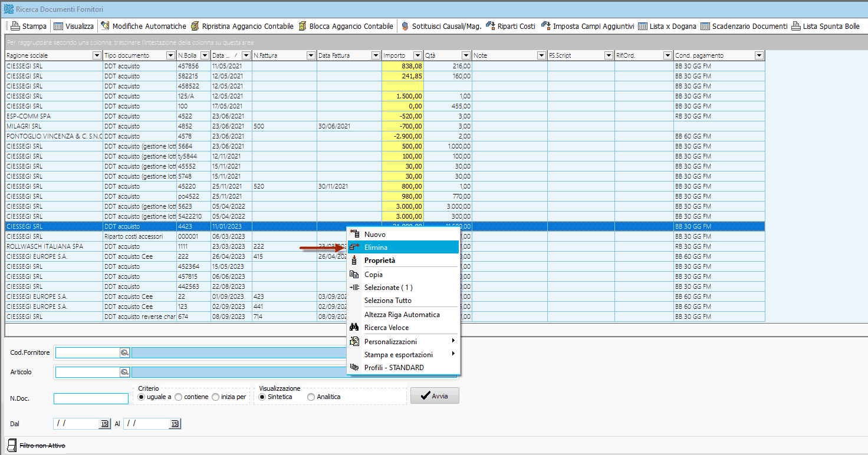
Task: Open Tipo documento column filter dropdown
Action: point(170,55)
